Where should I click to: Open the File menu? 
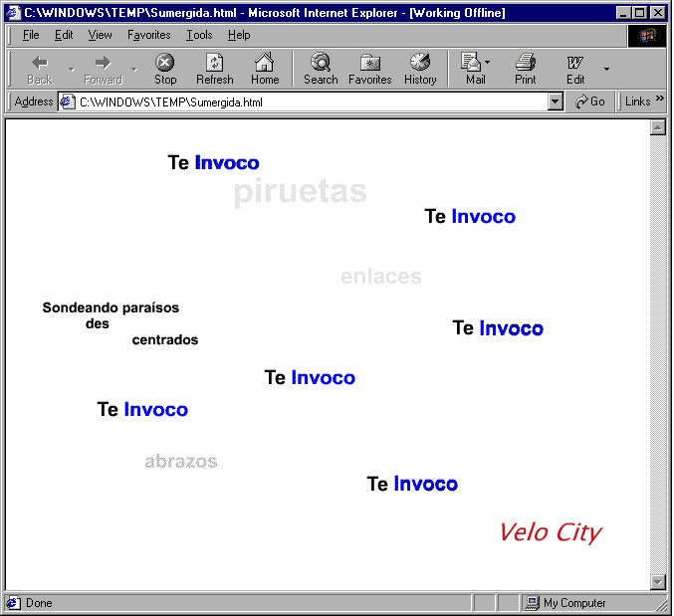(x=31, y=35)
